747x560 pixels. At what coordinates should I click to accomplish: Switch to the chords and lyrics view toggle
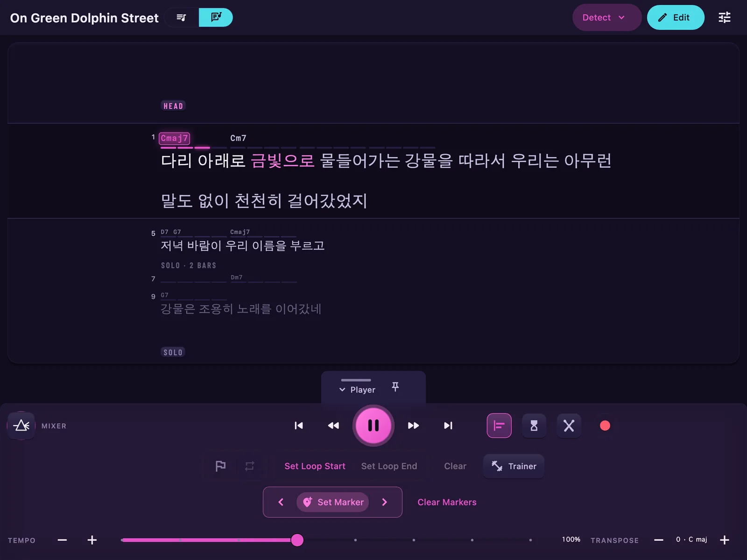tap(216, 17)
